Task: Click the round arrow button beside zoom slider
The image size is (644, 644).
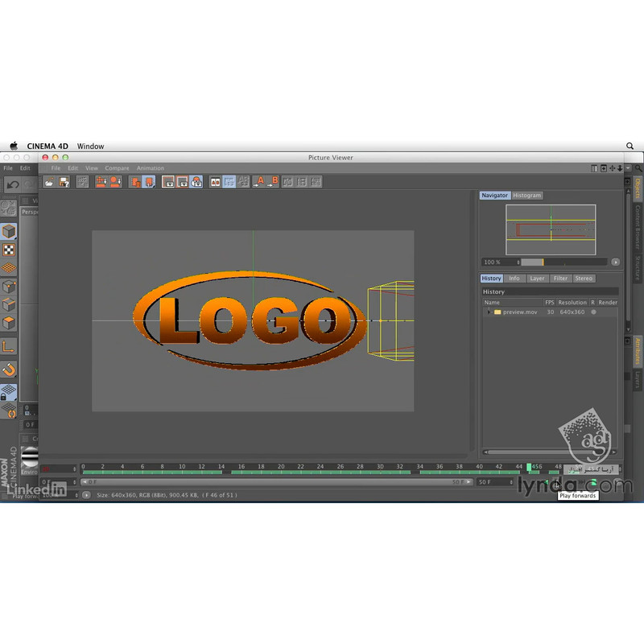Action: click(615, 262)
